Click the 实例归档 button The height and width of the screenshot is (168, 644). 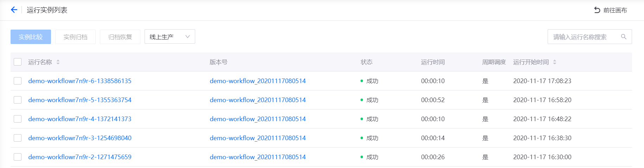[75, 37]
